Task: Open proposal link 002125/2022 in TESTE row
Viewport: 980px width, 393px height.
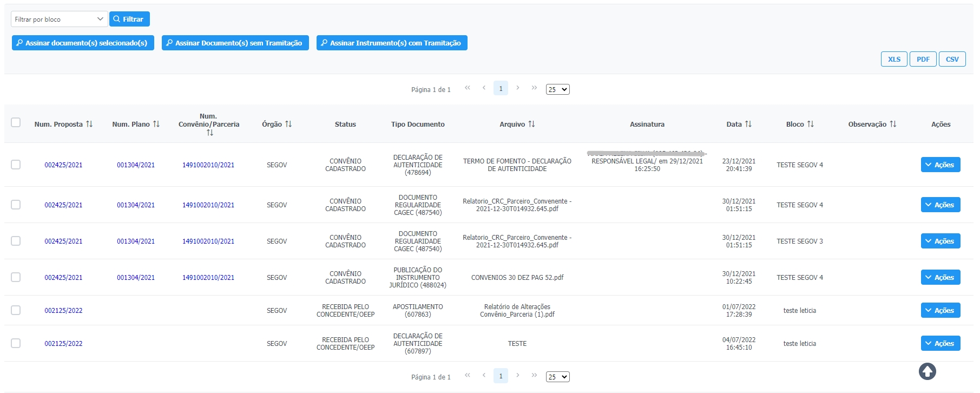Action: [x=63, y=344]
